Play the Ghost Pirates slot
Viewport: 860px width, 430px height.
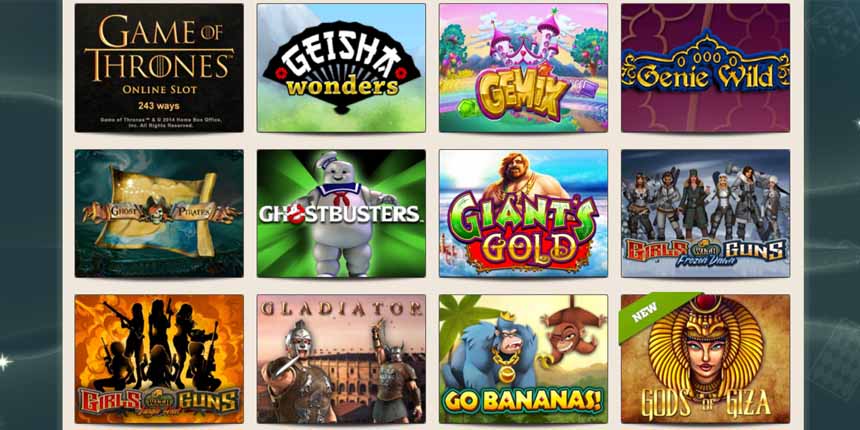tap(159, 213)
